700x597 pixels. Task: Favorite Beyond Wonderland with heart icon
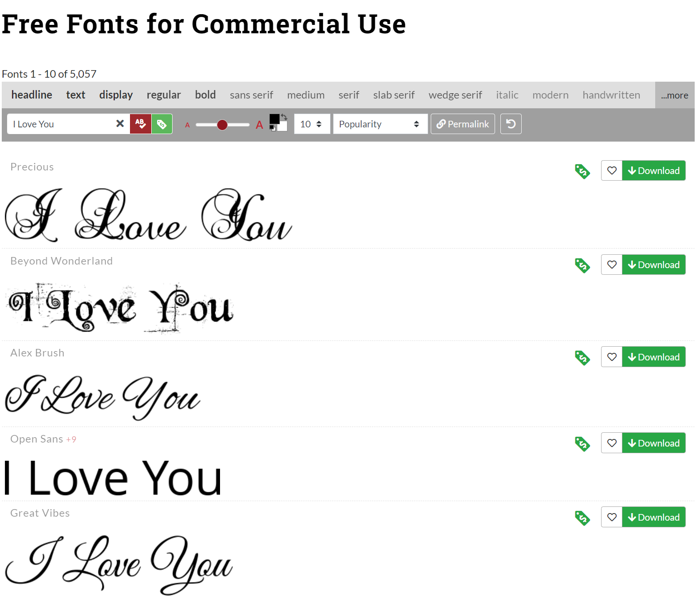[x=612, y=265]
